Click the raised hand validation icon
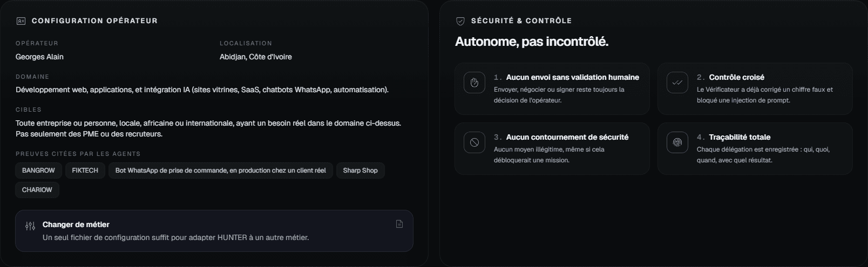This screenshot has width=868, height=267. coord(474,83)
